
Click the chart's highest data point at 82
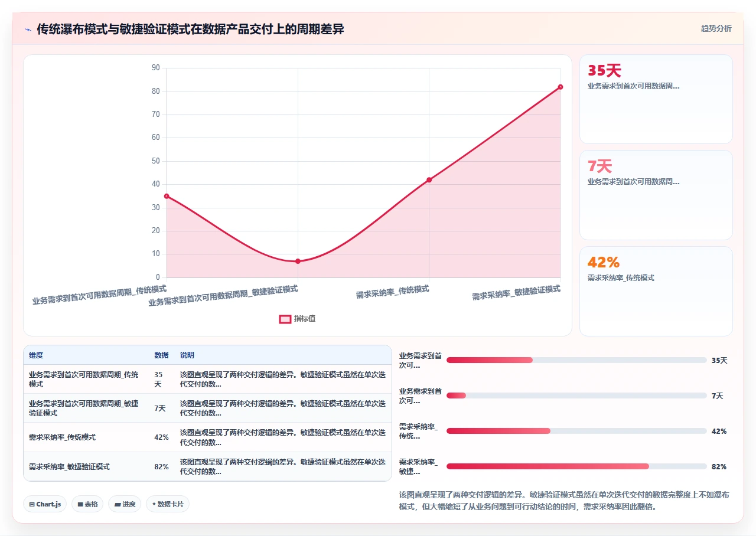point(560,87)
